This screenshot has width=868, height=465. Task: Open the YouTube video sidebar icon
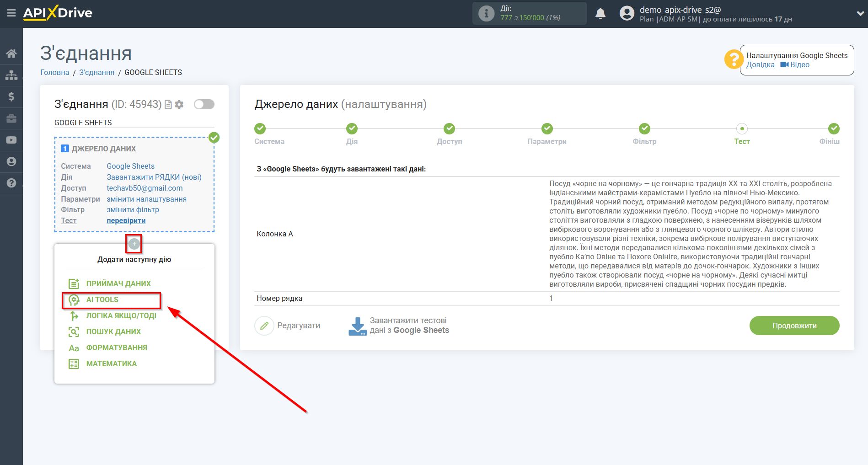11,140
